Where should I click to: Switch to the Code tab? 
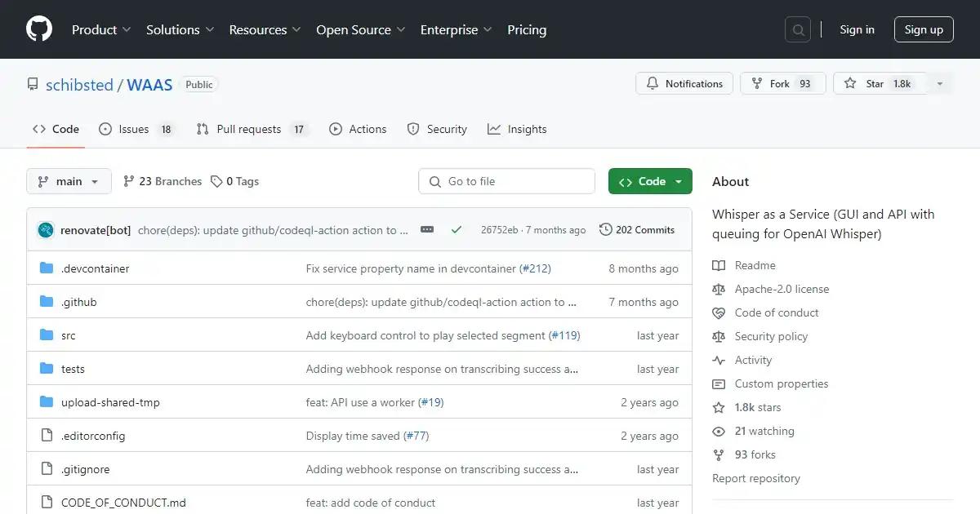tap(56, 129)
